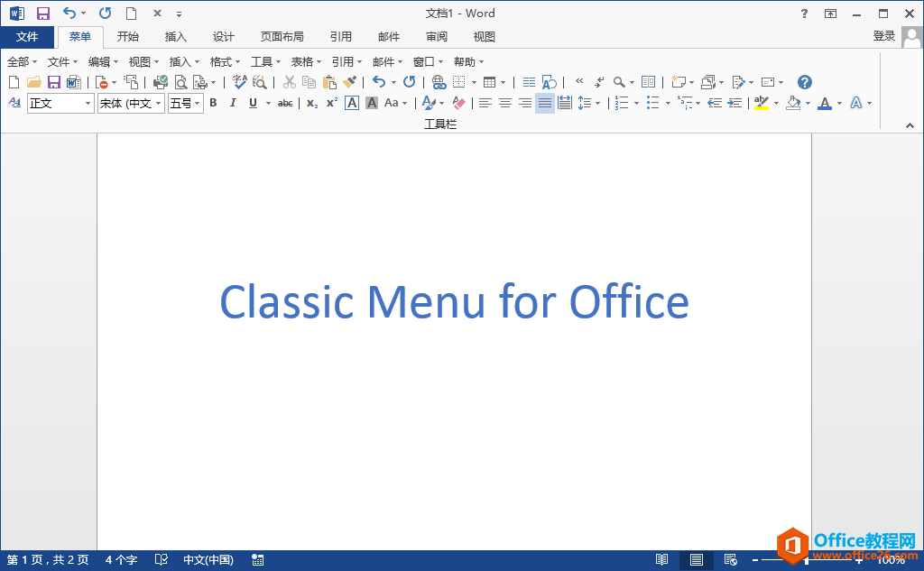Insert a hyperlink with the globe-chain icon
924x571 pixels.
(x=439, y=82)
